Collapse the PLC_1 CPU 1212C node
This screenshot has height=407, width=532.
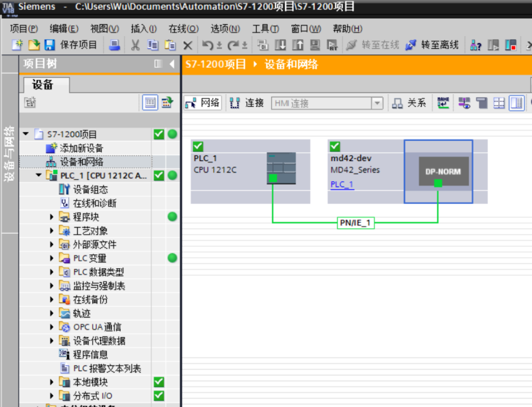[x=39, y=176]
